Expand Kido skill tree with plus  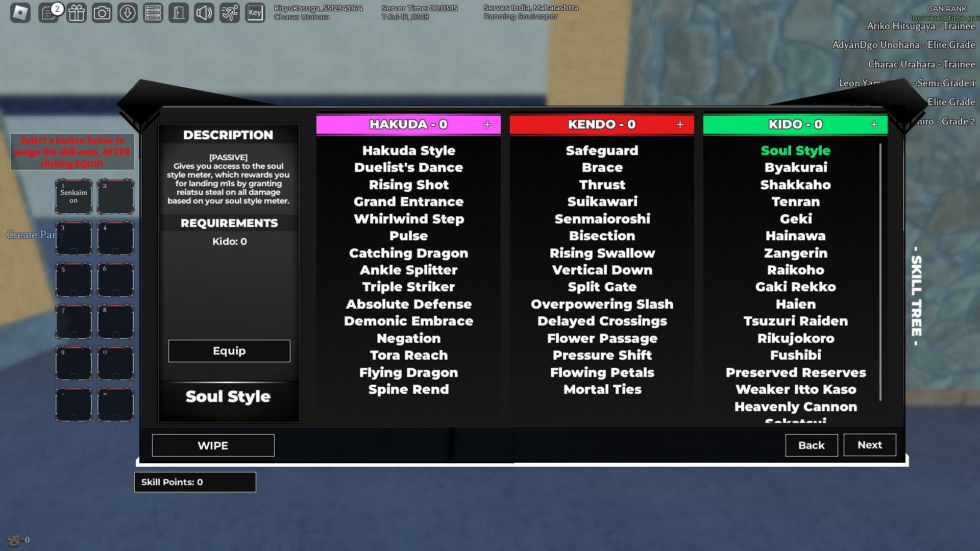click(x=874, y=124)
